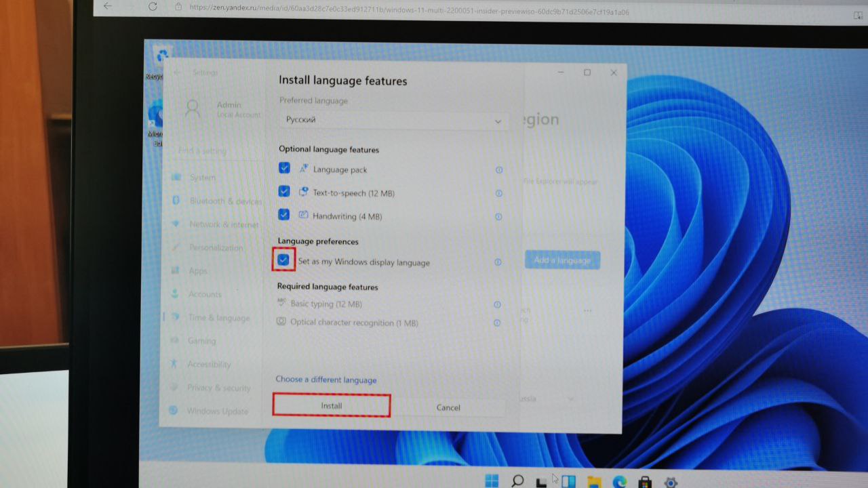Launch File Explorer from the taskbar
This screenshot has width=868, height=488.
click(594, 482)
